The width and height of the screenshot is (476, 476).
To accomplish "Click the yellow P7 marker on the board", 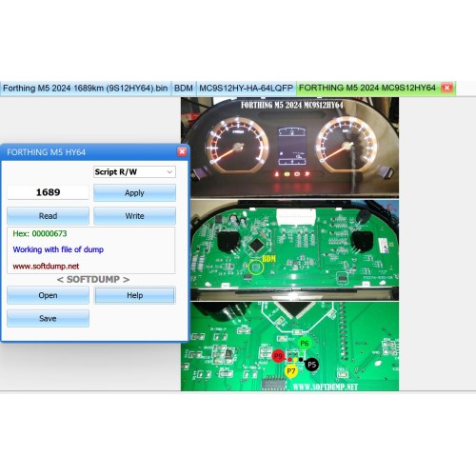I will click(291, 370).
